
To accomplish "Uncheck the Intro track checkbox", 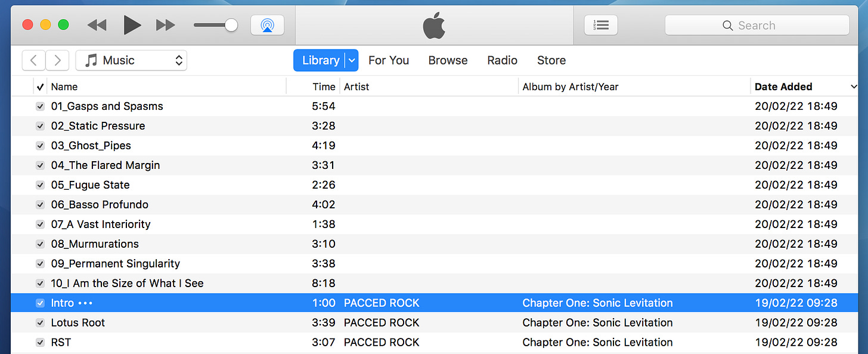I will (x=40, y=303).
